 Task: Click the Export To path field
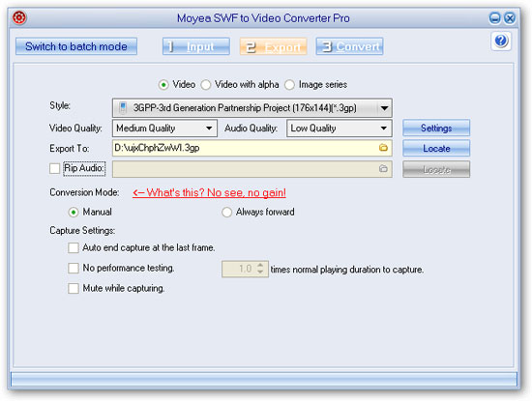point(252,148)
